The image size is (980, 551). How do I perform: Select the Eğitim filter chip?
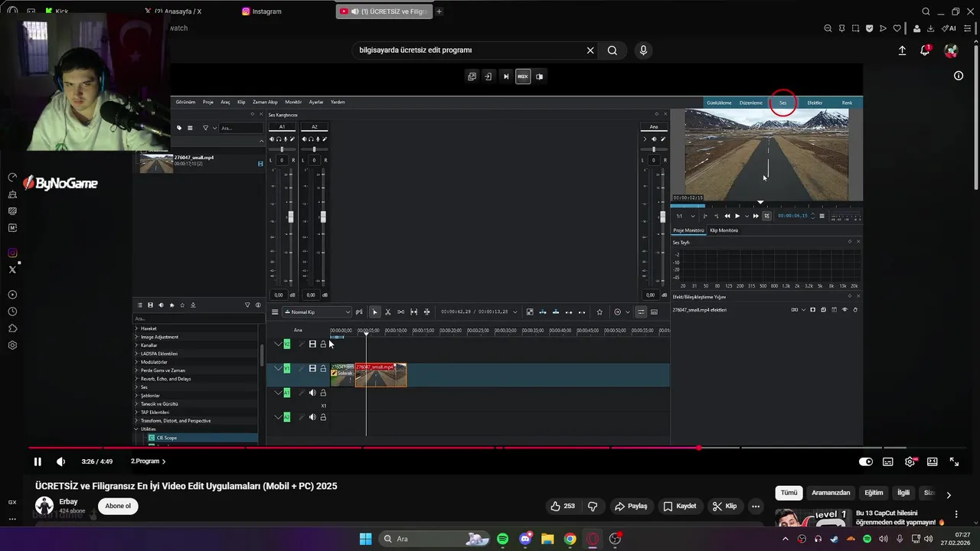coord(874,493)
